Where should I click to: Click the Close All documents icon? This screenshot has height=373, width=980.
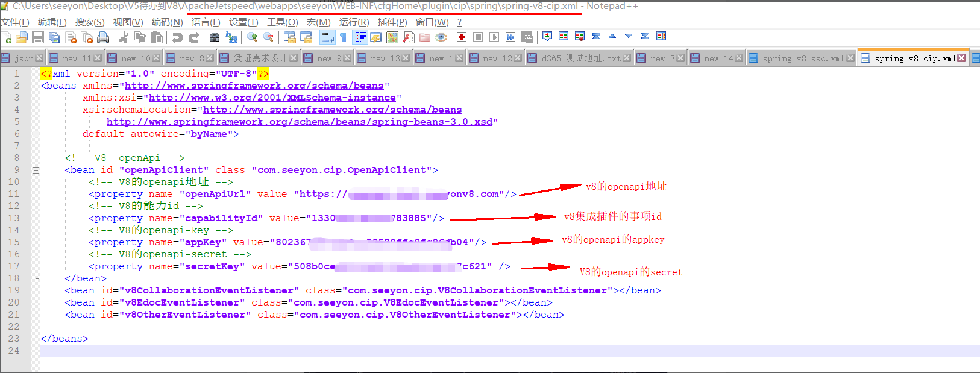tap(87, 37)
